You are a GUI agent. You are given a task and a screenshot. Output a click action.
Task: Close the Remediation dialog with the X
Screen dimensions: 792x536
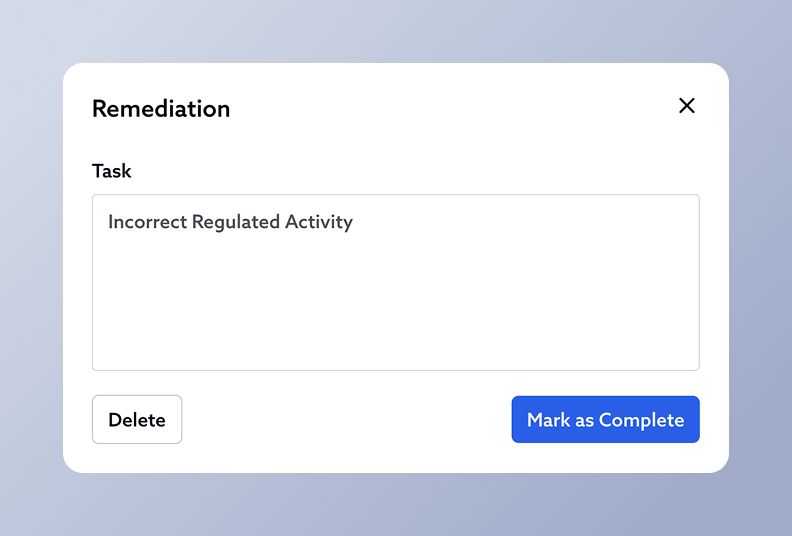point(687,106)
